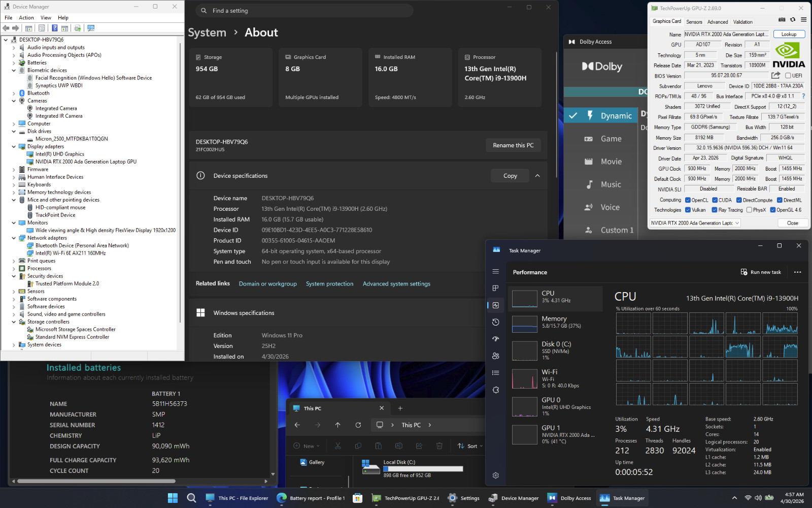This screenshot has width=812, height=508.
Task: Click the battery report horizontal scrollbar
Action: click(96, 481)
